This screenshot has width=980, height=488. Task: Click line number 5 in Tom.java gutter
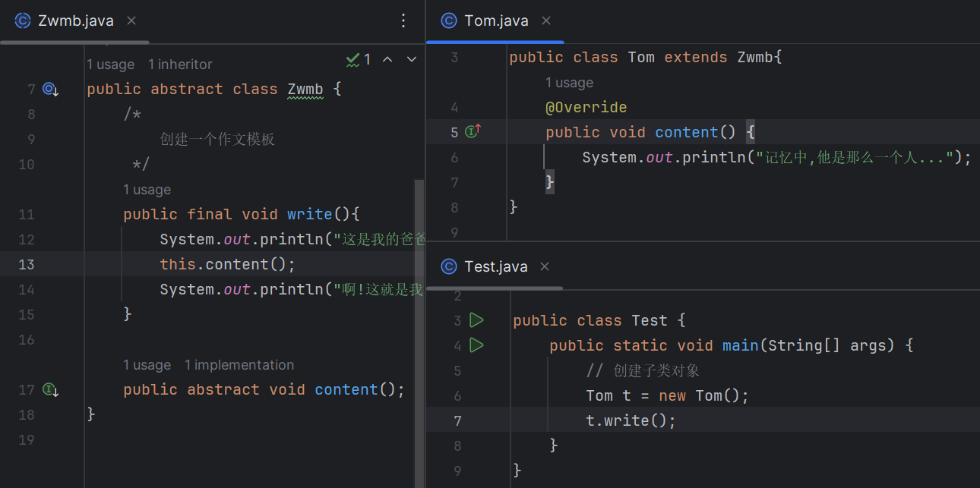click(454, 133)
